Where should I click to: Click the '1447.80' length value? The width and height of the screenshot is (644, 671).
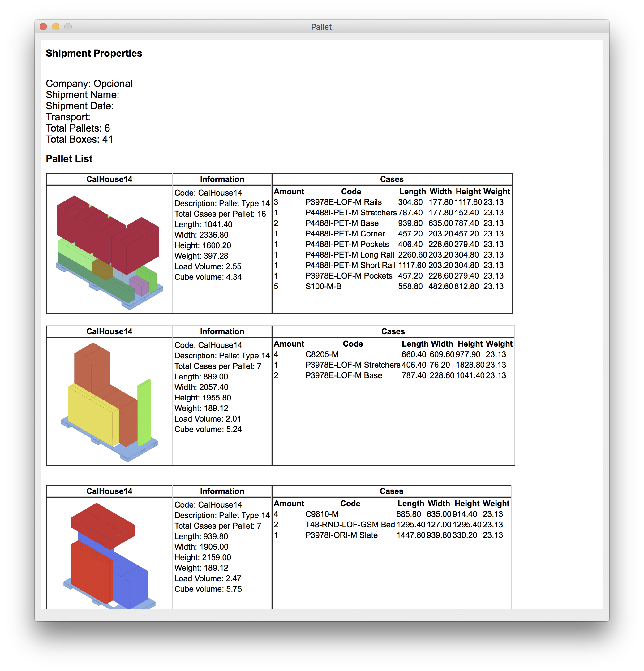point(411,535)
